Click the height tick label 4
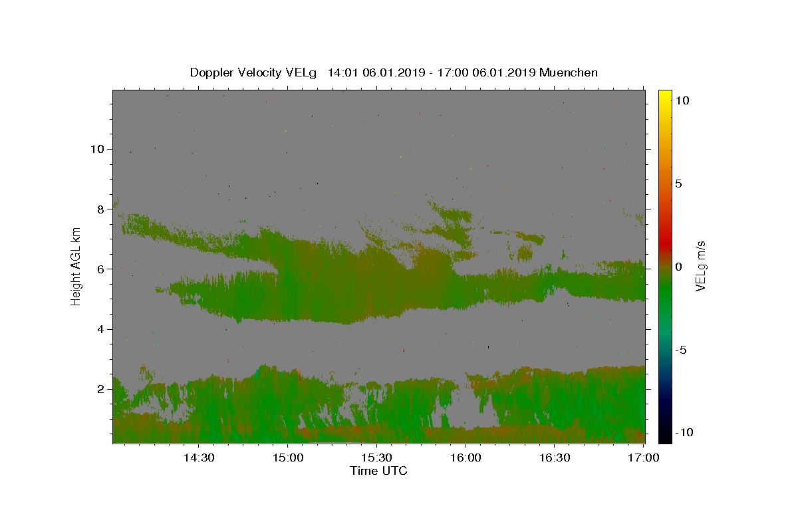Screen dimensions: 798x532 (x=100, y=329)
